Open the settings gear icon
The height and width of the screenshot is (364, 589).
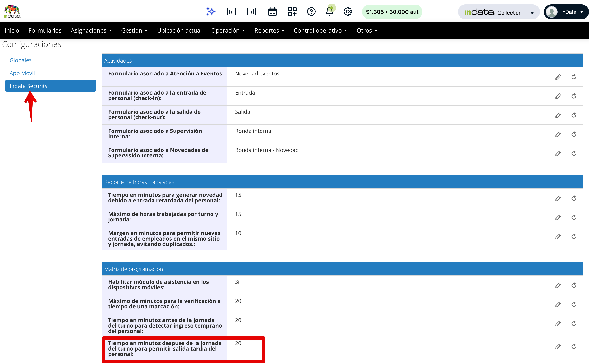[x=347, y=12]
